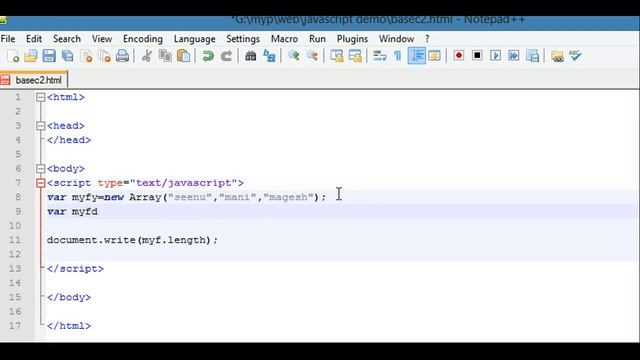Open the Replace tool icon

pos(269,56)
